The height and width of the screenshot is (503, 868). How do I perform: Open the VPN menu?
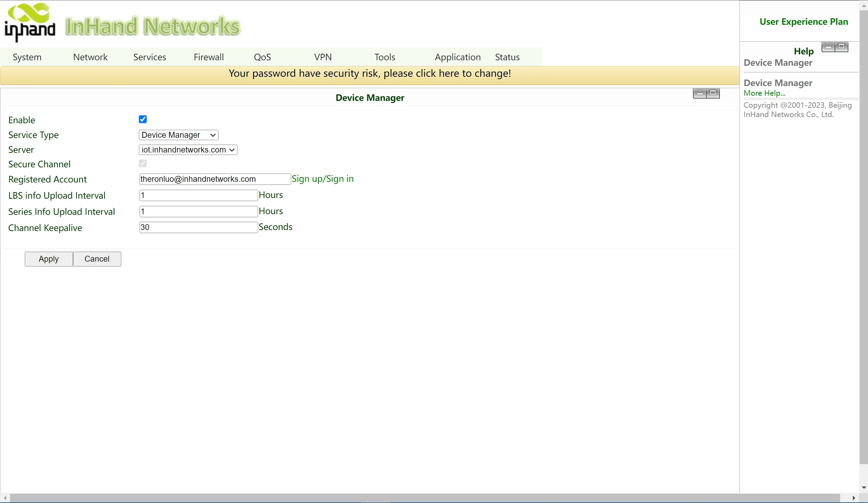pyautogui.click(x=323, y=57)
